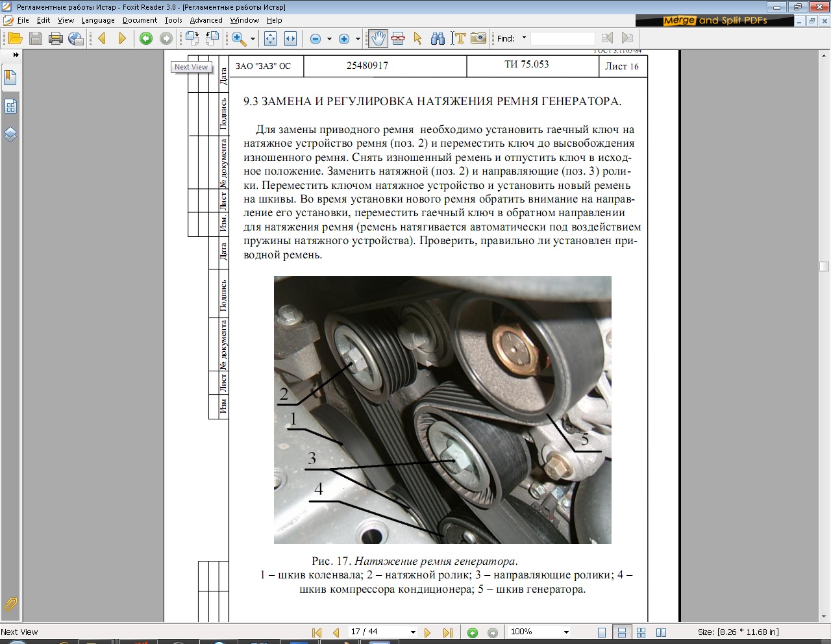Open the Find options dropdown arrow
The image size is (831, 644).
(x=524, y=38)
